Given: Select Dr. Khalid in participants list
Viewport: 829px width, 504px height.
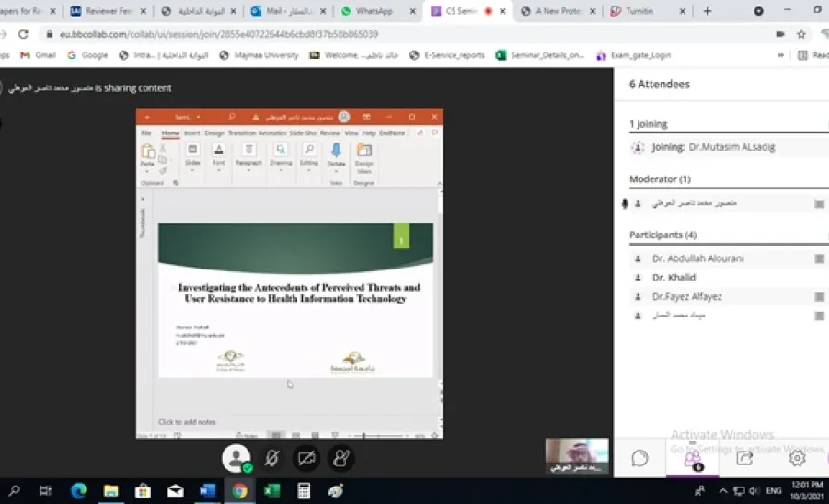Looking at the screenshot, I should click(674, 278).
